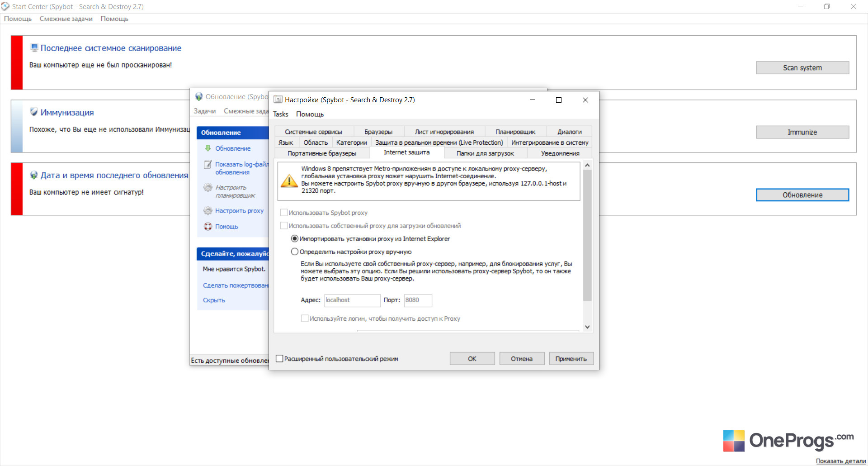Select Импортировать установки proxy из Internet Explorer
Screen dimensions: 868x466
295,238
